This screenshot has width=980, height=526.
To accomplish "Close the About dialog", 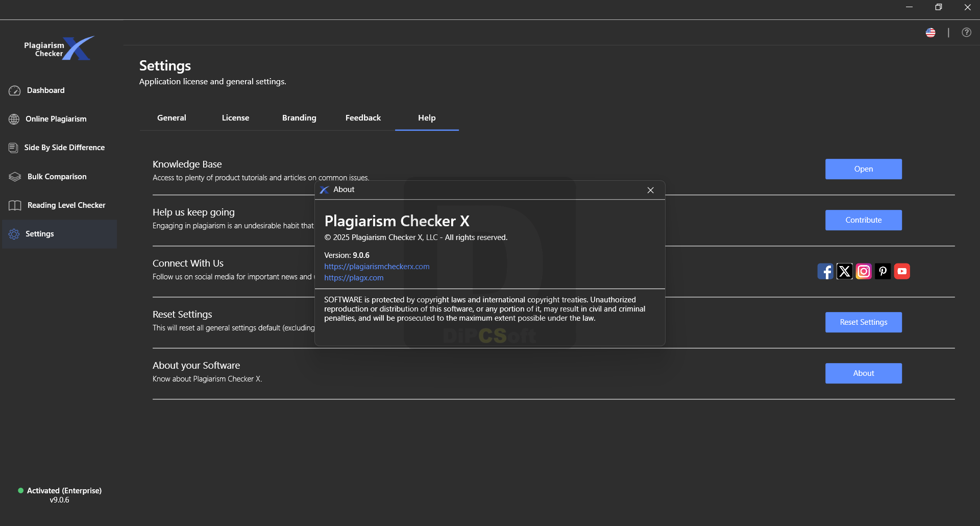I will tap(650, 190).
